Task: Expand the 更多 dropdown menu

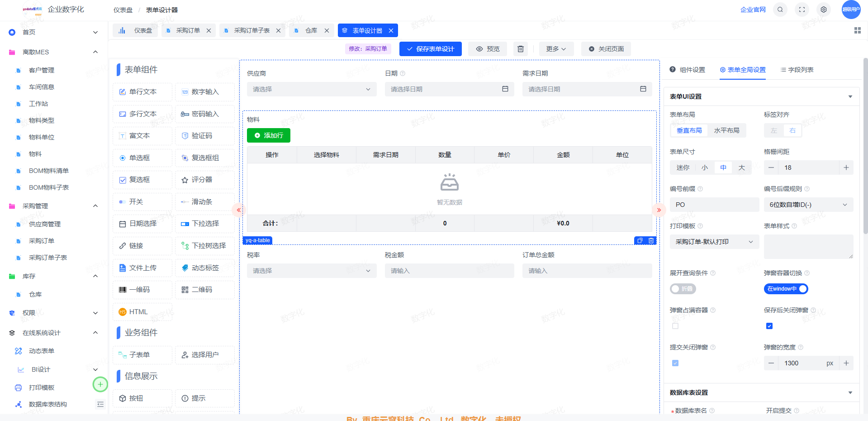Action: click(556, 49)
